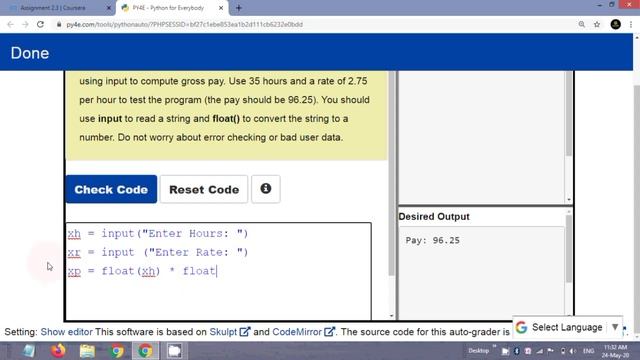Click the zoom magnifier icon in address bar
The image size is (640, 360).
(582, 24)
